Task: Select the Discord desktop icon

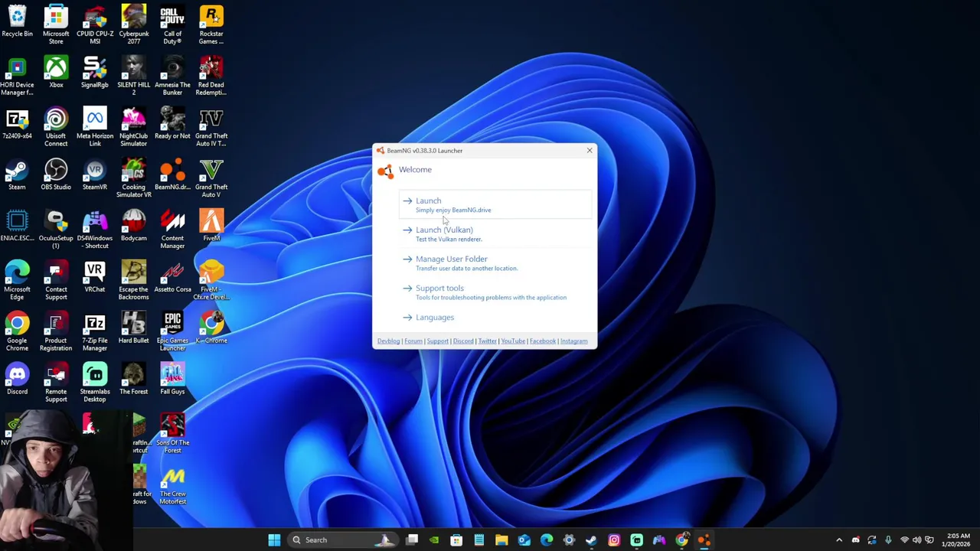Action: pyautogui.click(x=17, y=380)
